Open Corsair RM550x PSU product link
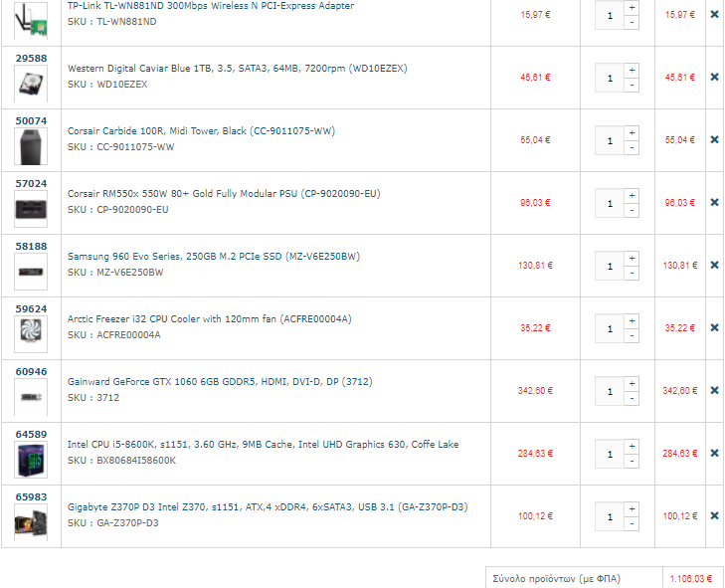Screen dimensions: 725x588 tap(224, 194)
